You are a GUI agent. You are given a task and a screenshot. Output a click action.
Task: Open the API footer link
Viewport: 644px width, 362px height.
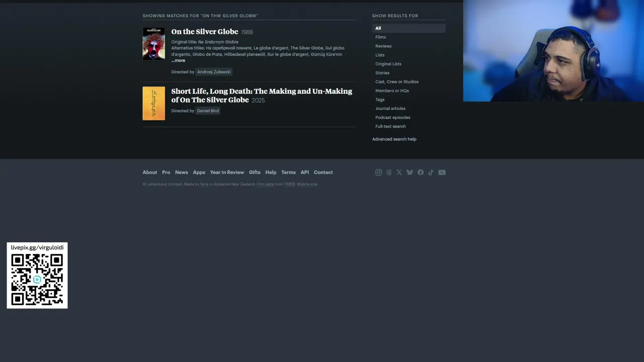305,172
